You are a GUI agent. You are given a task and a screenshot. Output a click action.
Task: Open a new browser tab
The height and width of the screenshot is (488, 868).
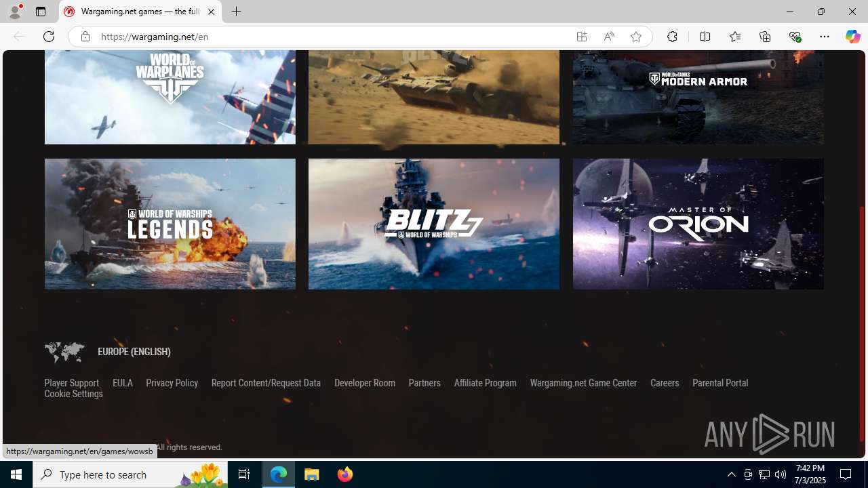click(x=237, y=12)
